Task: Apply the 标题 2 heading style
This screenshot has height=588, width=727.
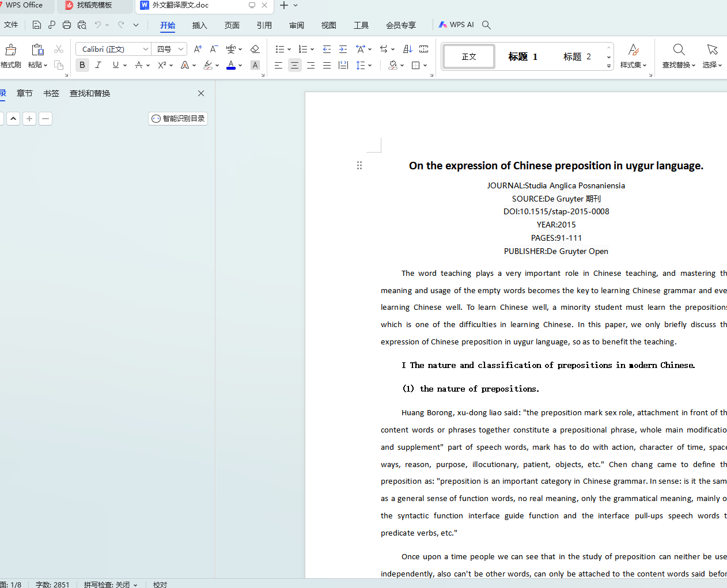Action: [x=577, y=56]
